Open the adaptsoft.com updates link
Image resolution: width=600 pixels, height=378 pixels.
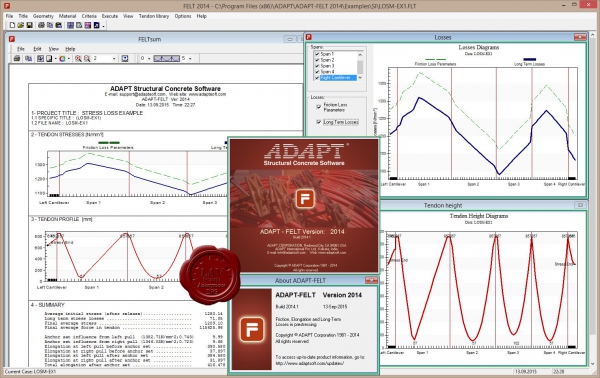tap(310, 363)
